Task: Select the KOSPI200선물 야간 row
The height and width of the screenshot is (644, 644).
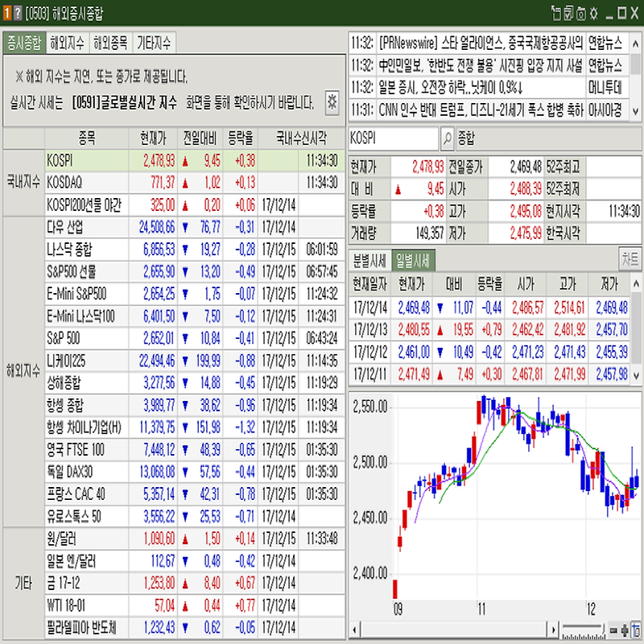Action: coord(195,204)
